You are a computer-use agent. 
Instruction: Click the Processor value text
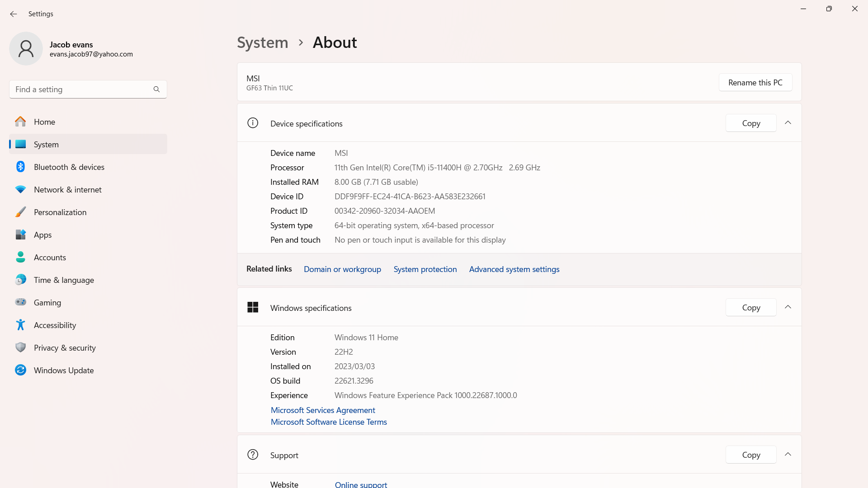[437, 167]
